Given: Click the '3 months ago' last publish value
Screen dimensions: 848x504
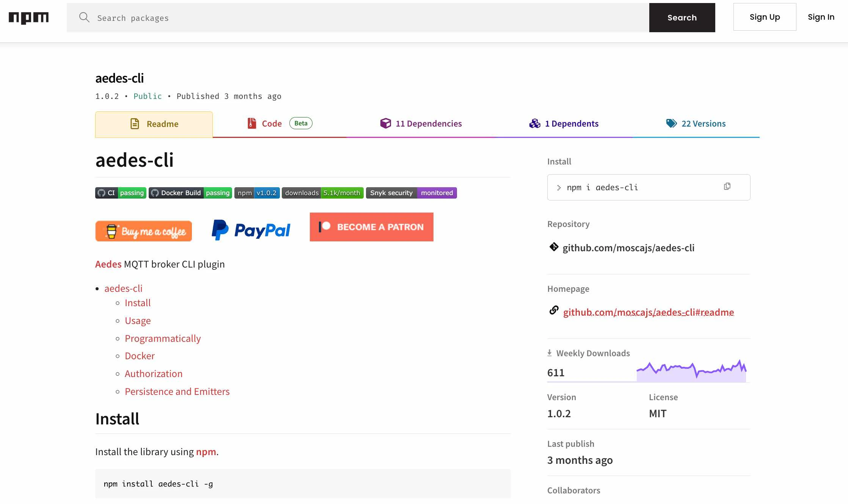Looking at the screenshot, I should pos(580,460).
